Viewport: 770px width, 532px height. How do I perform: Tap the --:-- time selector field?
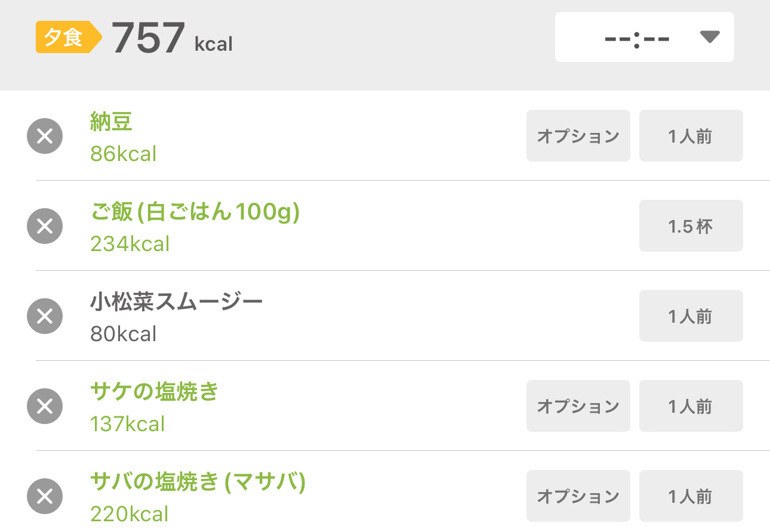637,38
